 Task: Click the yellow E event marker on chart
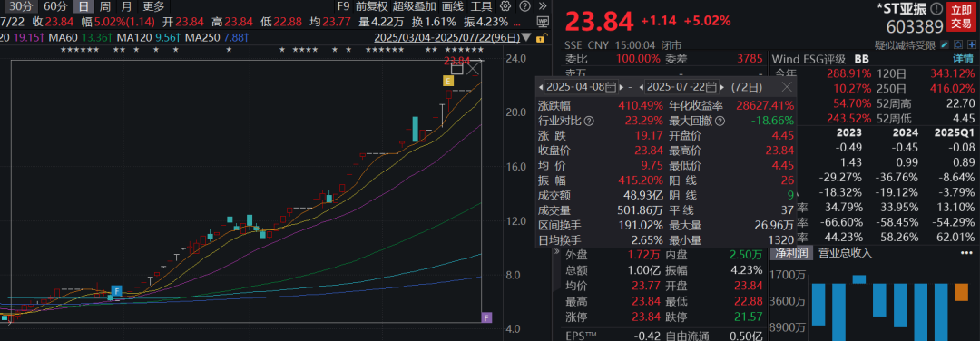[x=447, y=81]
